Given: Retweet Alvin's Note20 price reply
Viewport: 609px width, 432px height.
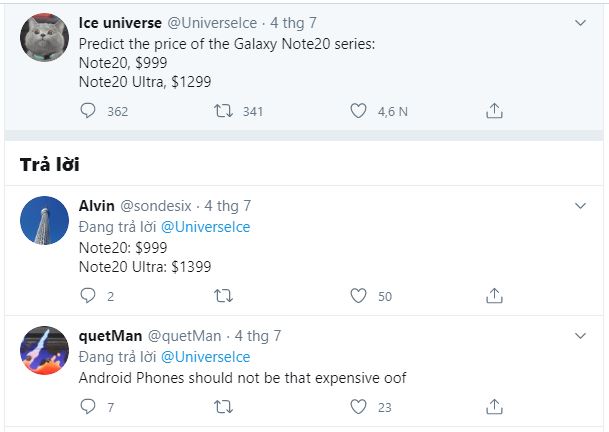Looking at the screenshot, I should (x=224, y=295).
